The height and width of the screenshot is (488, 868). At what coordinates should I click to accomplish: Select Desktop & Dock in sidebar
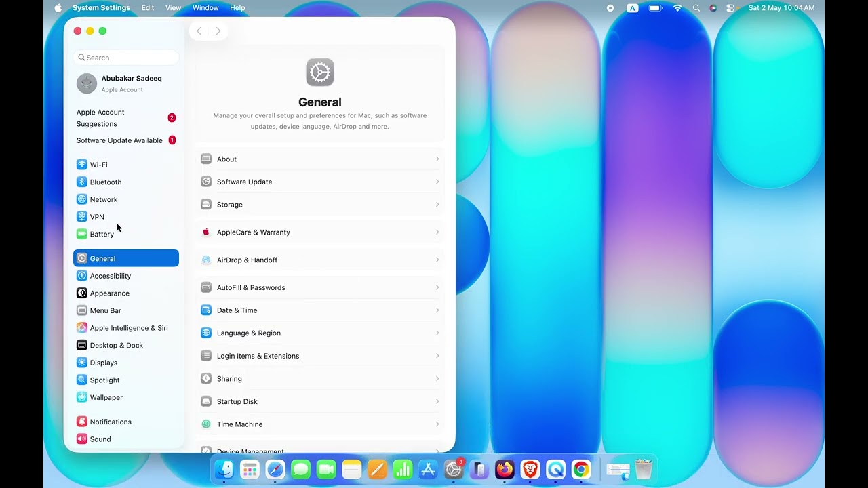tap(126, 345)
